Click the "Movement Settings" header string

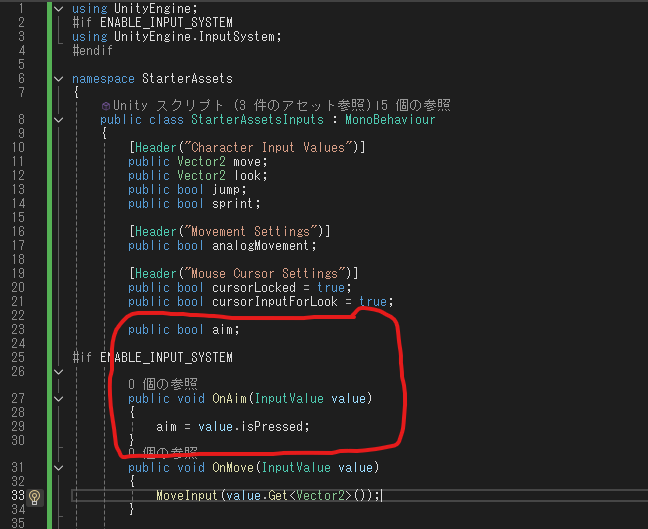pyautogui.click(x=253, y=231)
